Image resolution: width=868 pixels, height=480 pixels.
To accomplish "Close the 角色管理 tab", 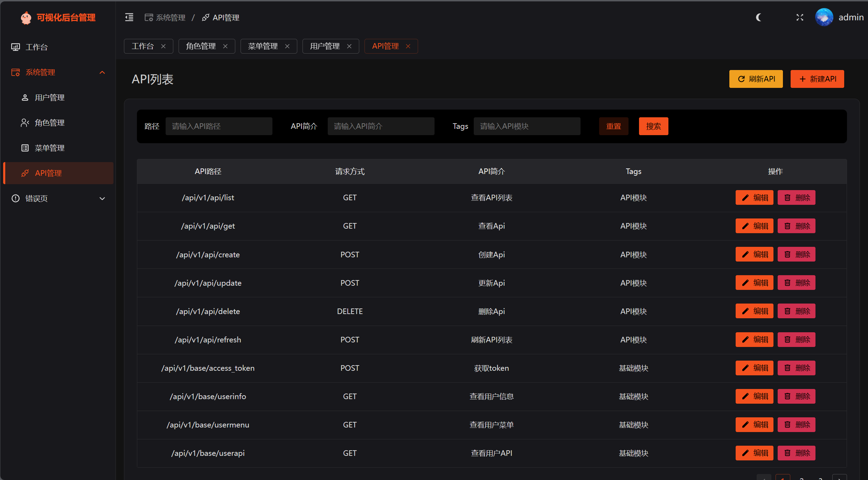I will [225, 46].
